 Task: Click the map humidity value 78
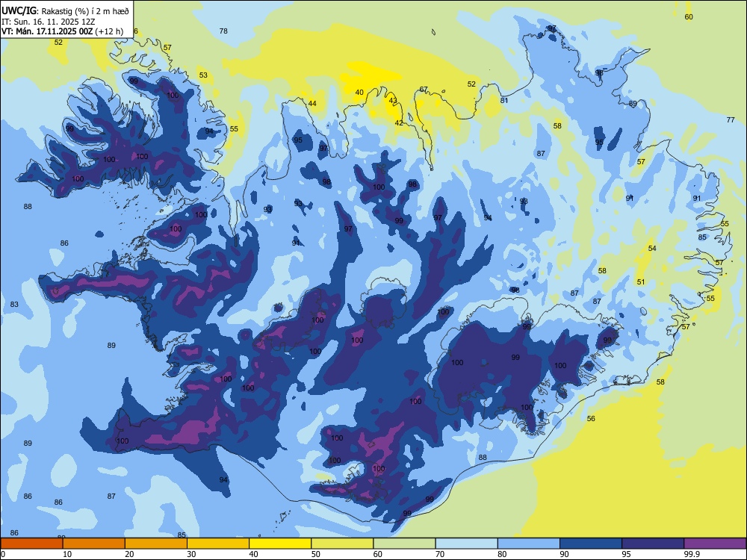[223, 31]
